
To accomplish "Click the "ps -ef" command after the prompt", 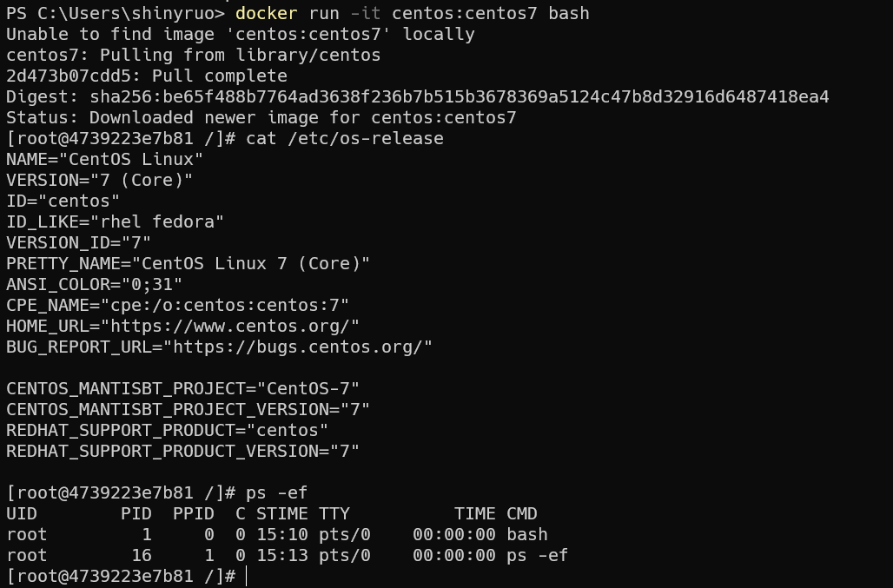I will [276, 493].
